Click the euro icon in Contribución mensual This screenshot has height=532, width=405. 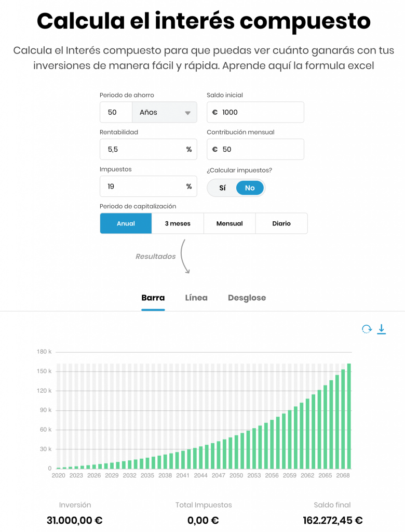215,149
